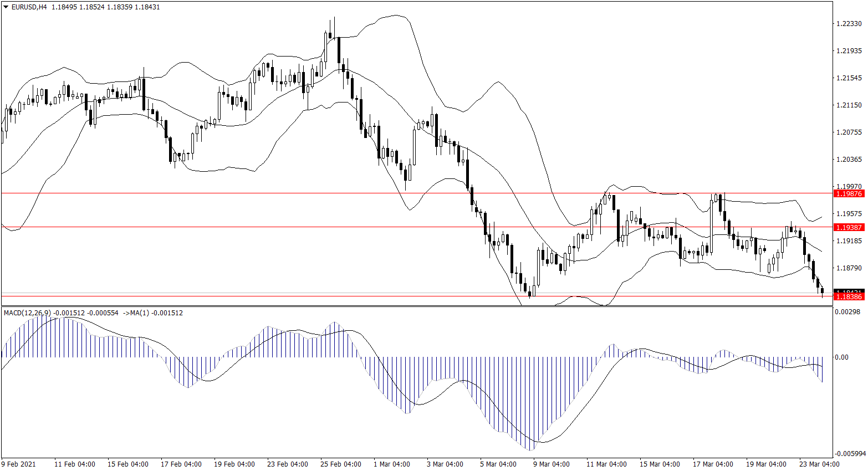Click the 17 Mar 04:00 time label
This screenshot has width=868, height=471.
tap(712, 464)
